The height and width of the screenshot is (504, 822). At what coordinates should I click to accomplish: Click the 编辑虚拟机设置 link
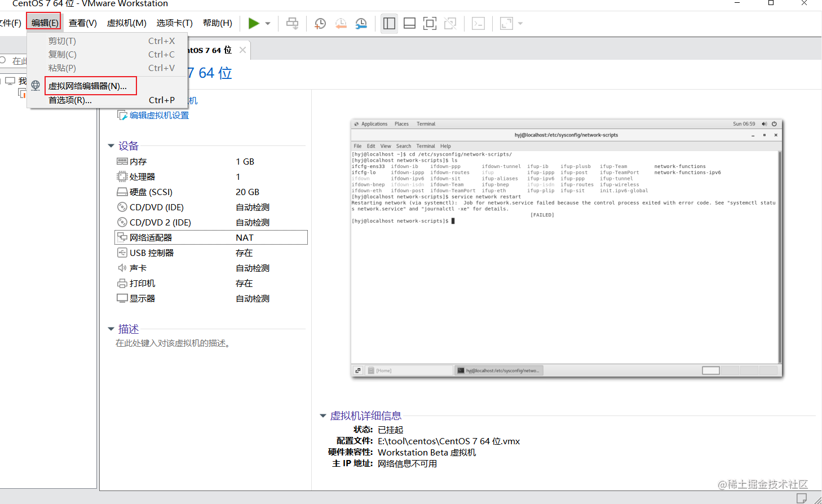[159, 116]
